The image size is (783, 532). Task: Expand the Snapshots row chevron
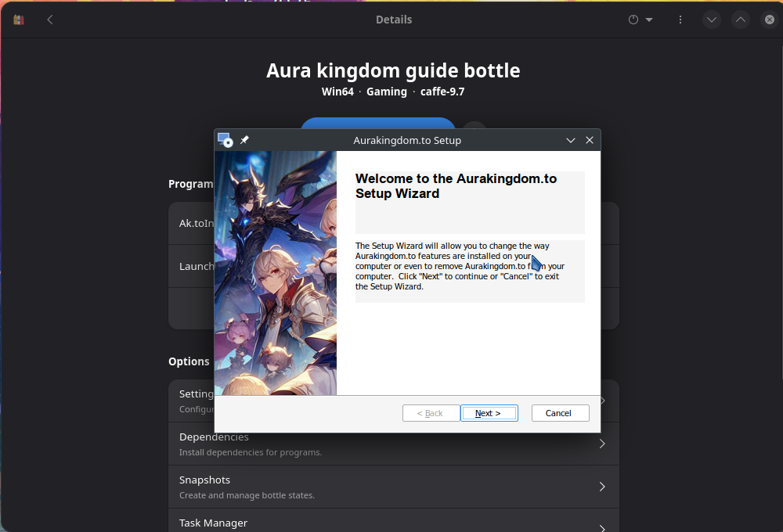pos(601,487)
